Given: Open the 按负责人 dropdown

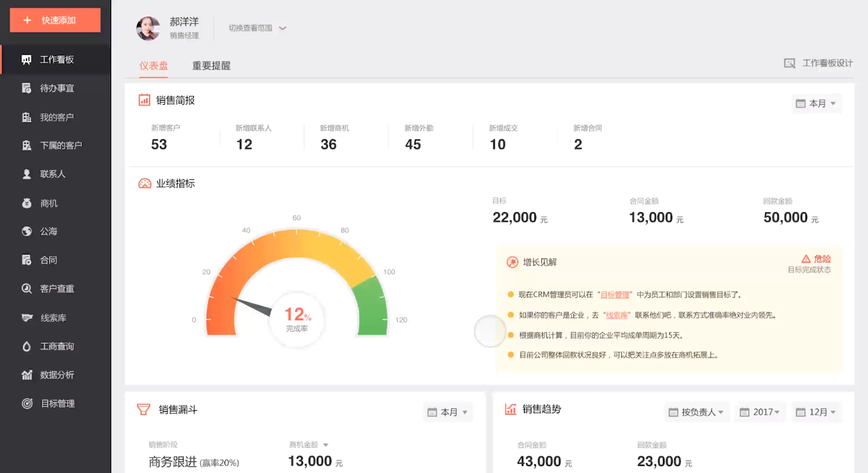Looking at the screenshot, I should point(697,412).
